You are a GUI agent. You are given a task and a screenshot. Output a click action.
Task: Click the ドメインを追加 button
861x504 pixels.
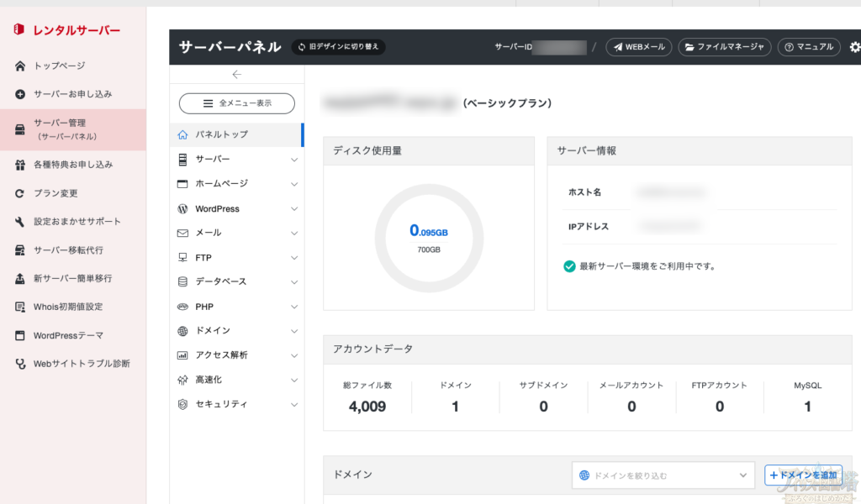pos(803,475)
